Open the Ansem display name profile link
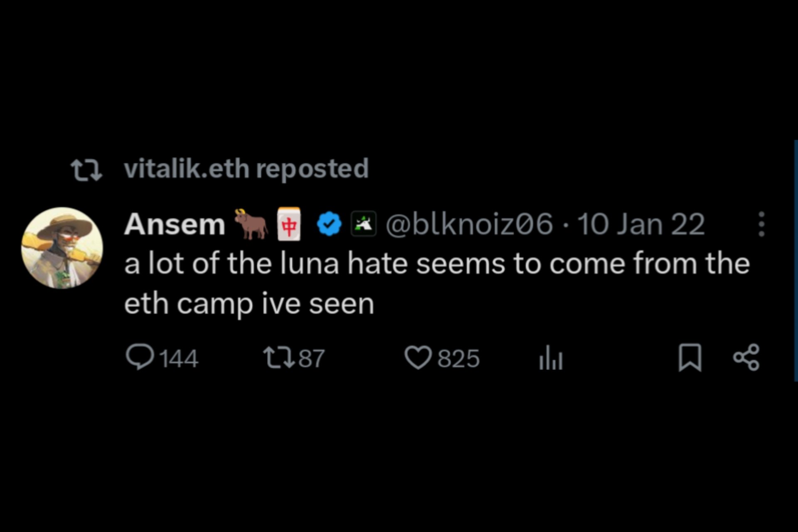Viewport: 798px width, 532px height. (x=175, y=224)
